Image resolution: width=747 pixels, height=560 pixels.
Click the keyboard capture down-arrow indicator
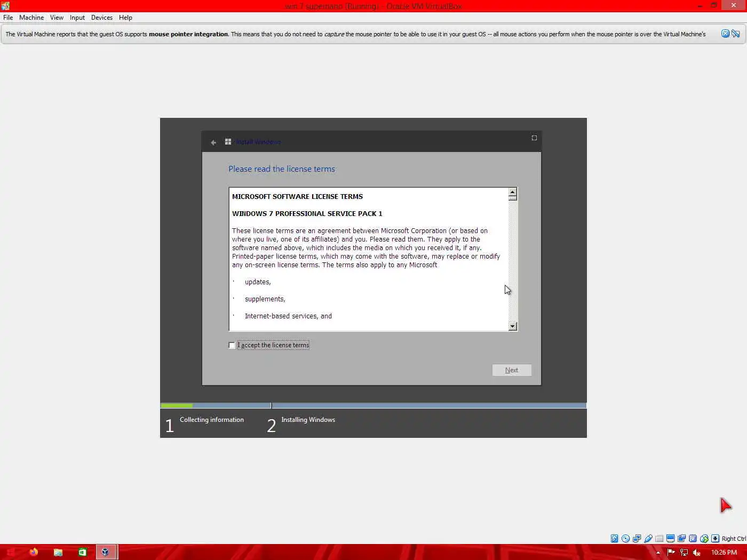point(715,539)
